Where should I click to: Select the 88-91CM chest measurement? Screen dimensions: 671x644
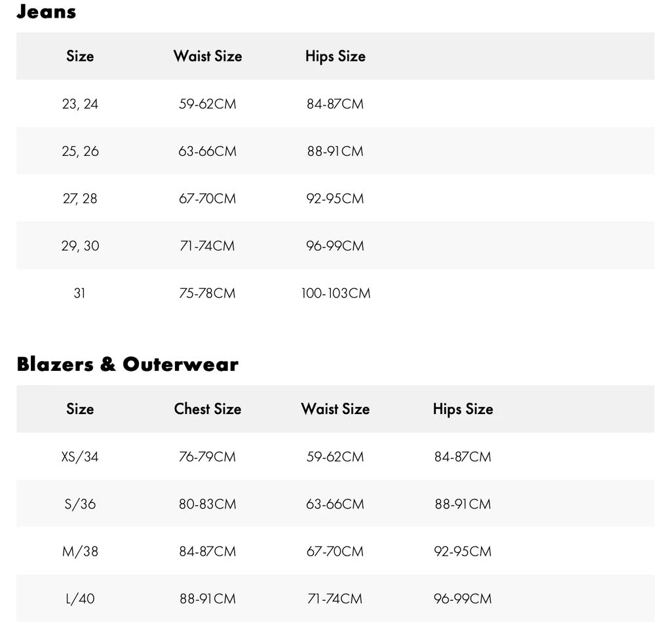click(x=207, y=599)
